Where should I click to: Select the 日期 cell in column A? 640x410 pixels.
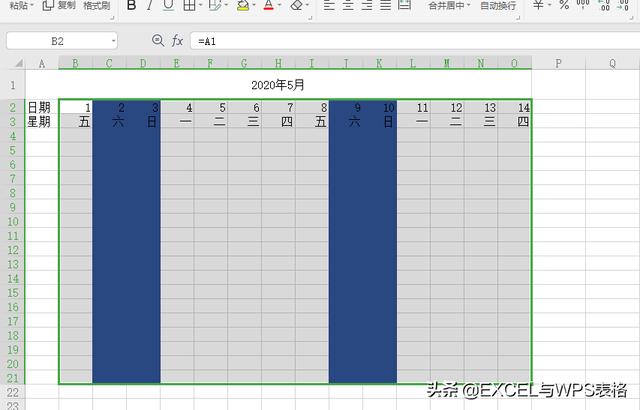pyautogui.click(x=42, y=107)
